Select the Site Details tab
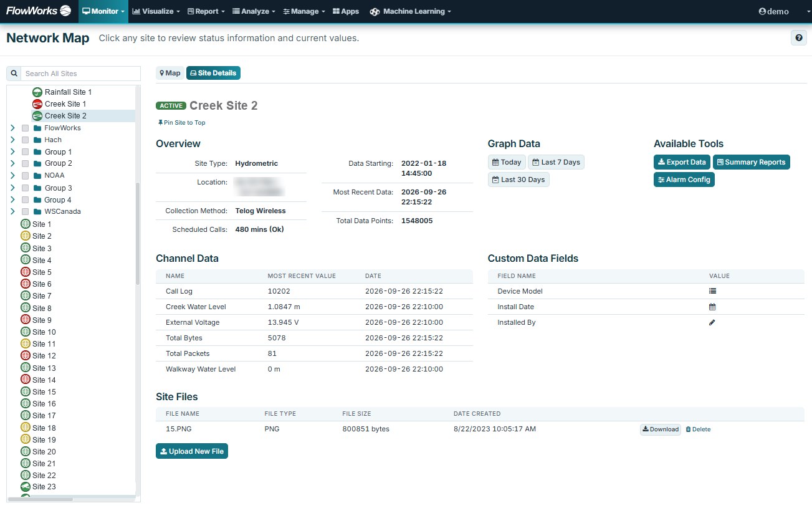This screenshot has width=812, height=513. [x=213, y=73]
